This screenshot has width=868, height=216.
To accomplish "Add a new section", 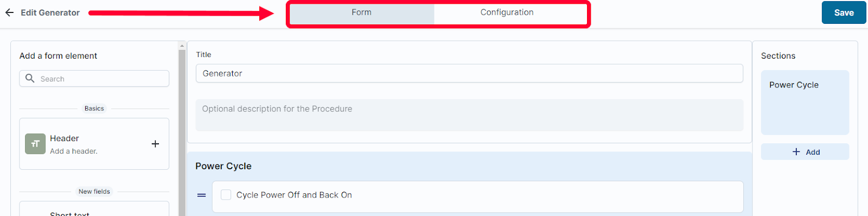I will click(805, 152).
